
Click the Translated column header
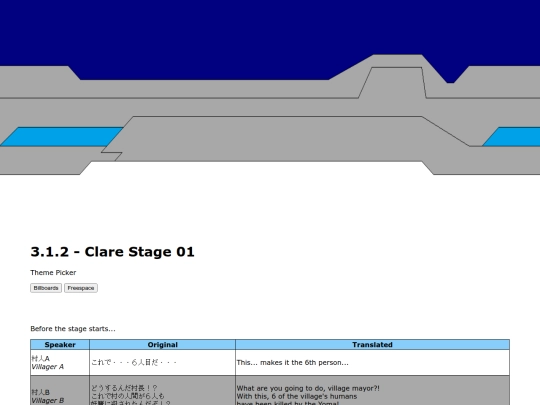(372, 345)
